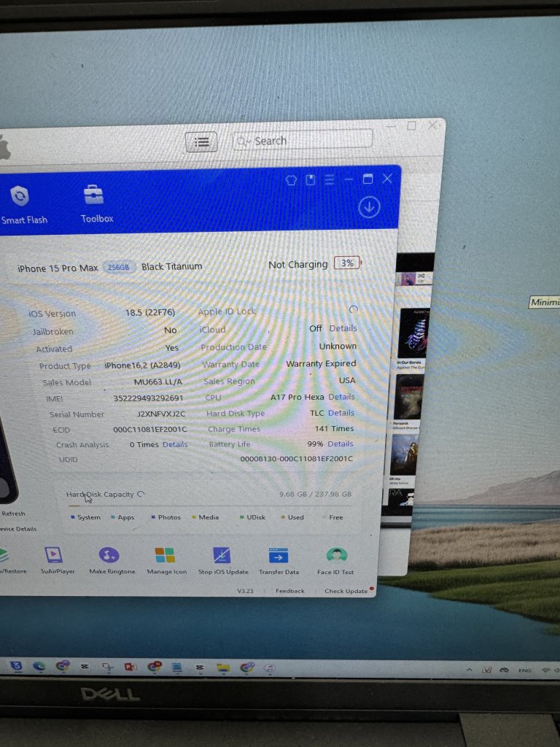Open Hard Disk Type Details link
Viewport: 560px width, 747px height.
(341, 413)
